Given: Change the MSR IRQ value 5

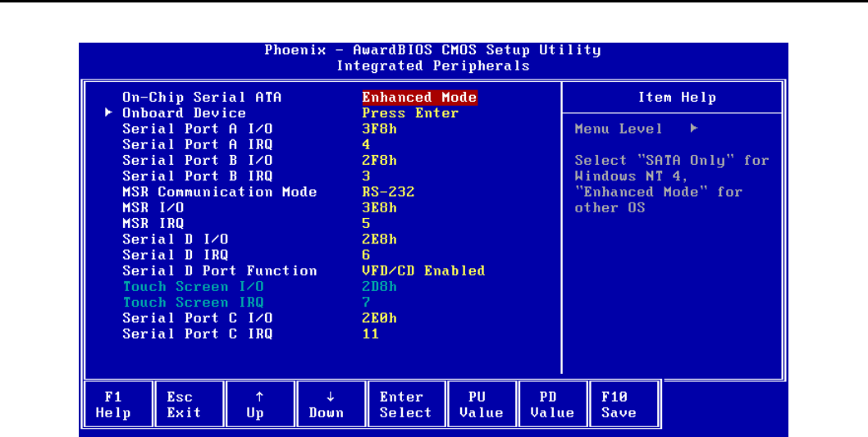Looking at the screenshot, I should (366, 224).
